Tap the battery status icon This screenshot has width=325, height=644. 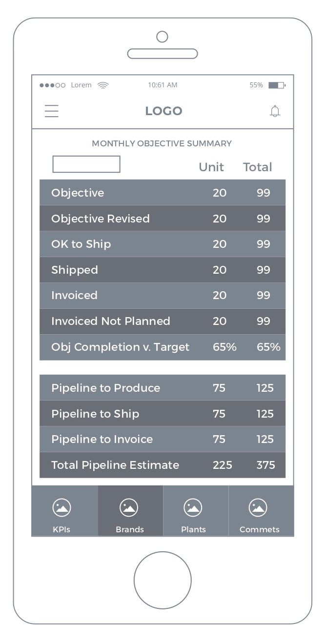pos(276,85)
